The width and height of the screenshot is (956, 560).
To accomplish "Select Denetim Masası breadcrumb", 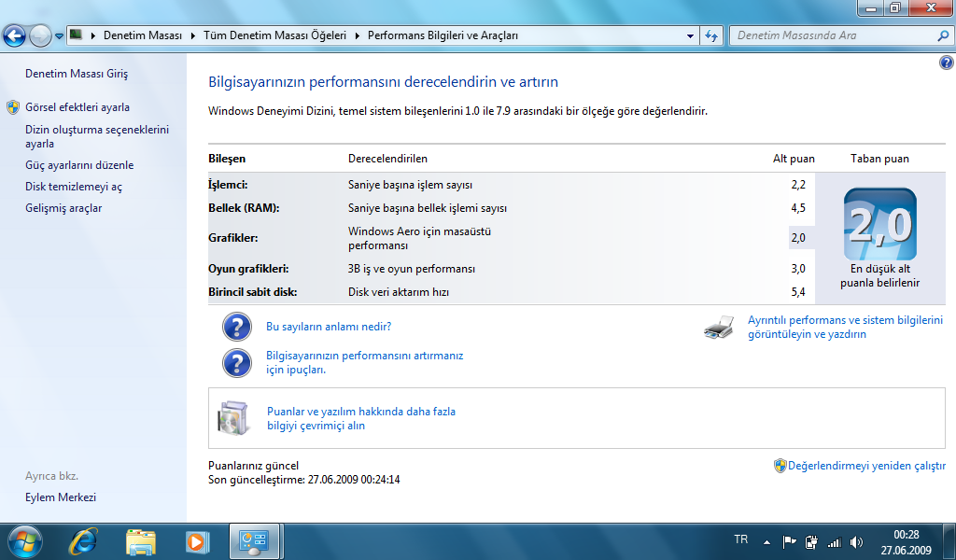I will [x=143, y=36].
